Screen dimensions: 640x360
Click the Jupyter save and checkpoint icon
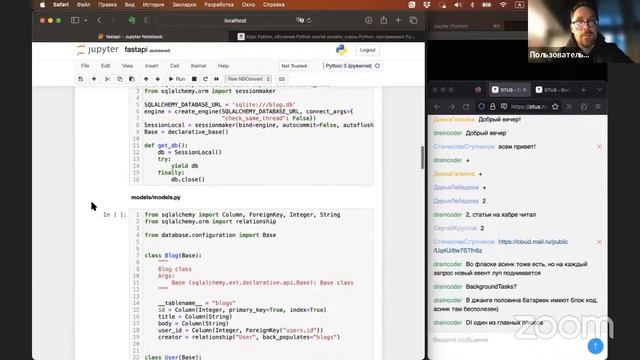click(80, 79)
